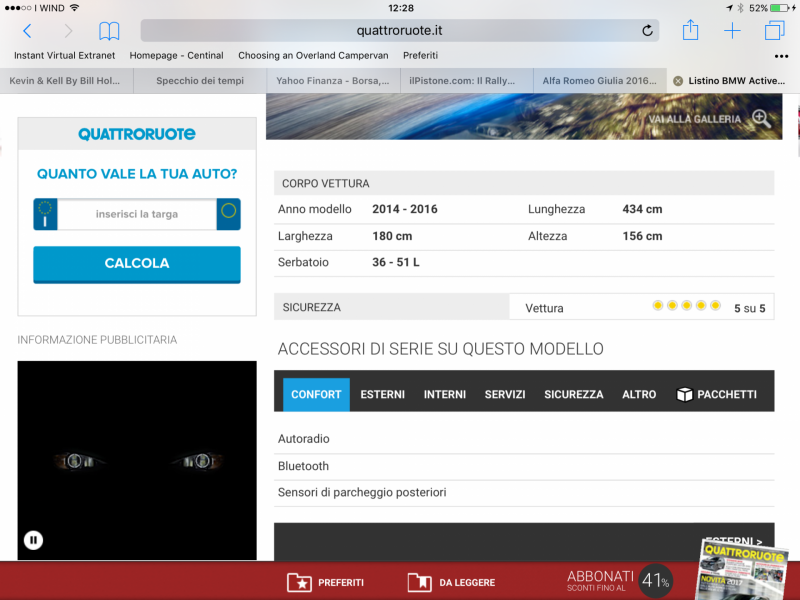Viewport: 800px width, 600px height.
Task: Click the Bluetooth accessory row
Action: [524, 466]
